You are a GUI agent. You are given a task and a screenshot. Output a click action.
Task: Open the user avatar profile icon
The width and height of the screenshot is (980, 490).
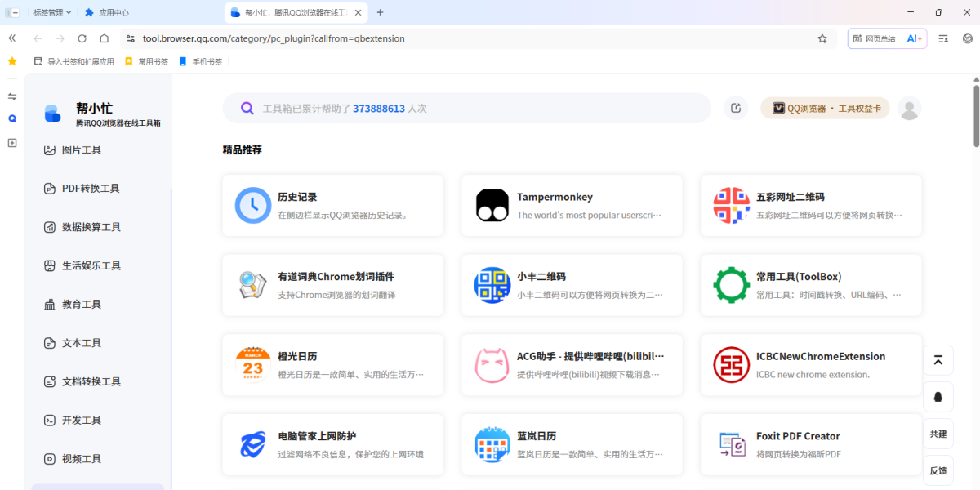[x=909, y=108]
